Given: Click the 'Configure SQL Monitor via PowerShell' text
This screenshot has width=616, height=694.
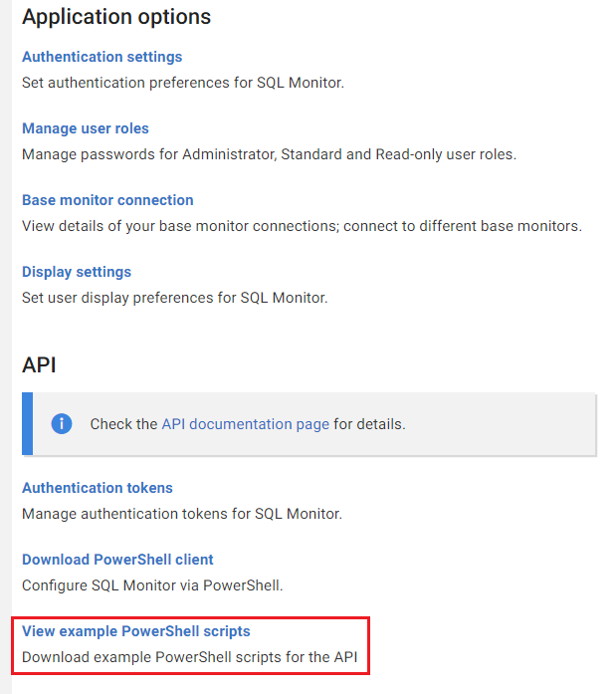Looking at the screenshot, I should tap(152, 585).
